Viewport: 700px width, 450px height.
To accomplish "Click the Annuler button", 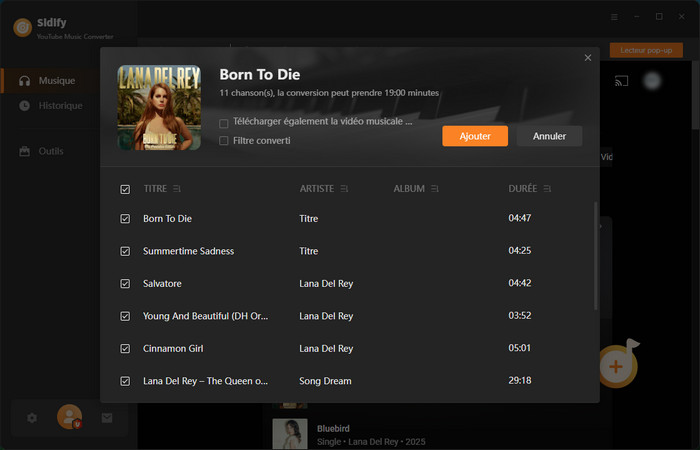I will pos(549,136).
